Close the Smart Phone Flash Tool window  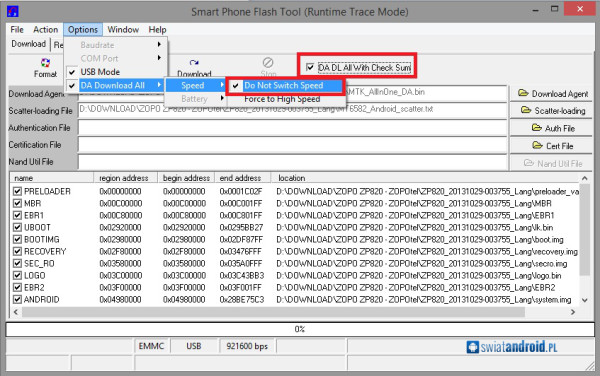click(x=580, y=9)
